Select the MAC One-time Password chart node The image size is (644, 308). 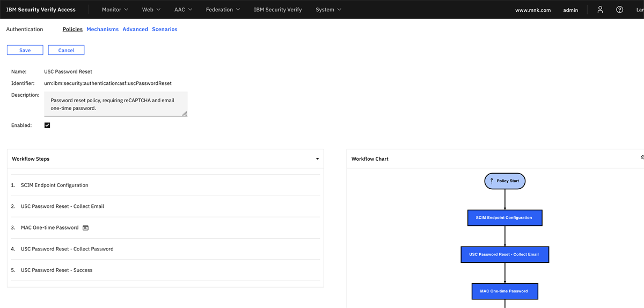(504, 291)
